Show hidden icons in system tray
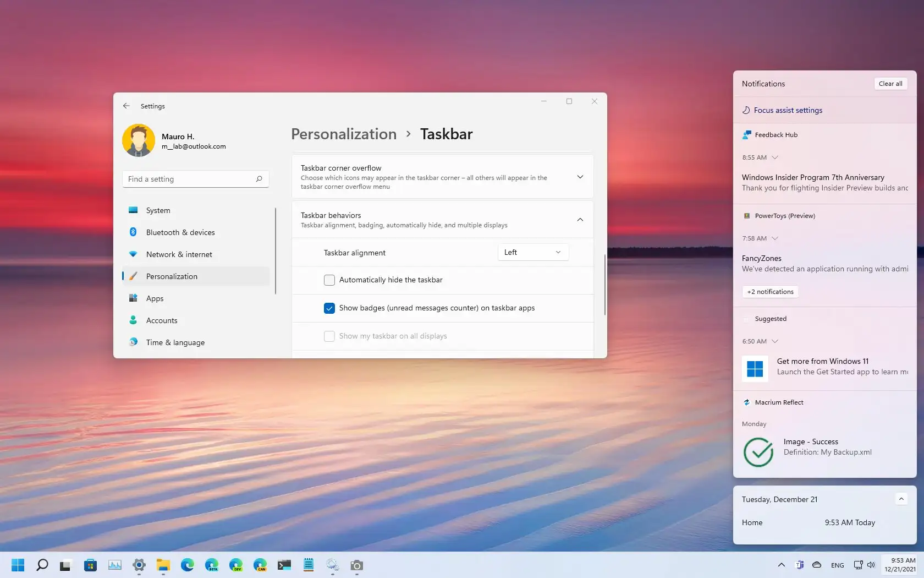 pyautogui.click(x=781, y=565)
